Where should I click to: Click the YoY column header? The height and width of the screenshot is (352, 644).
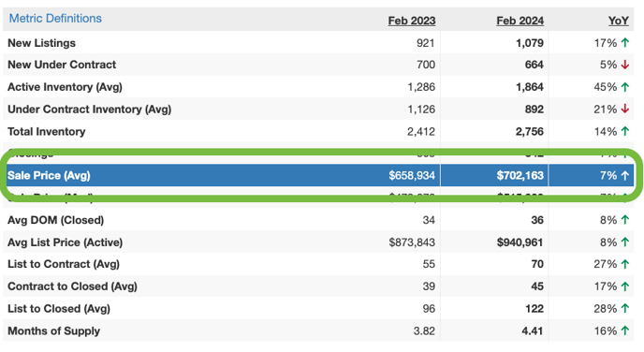[618, 21]
